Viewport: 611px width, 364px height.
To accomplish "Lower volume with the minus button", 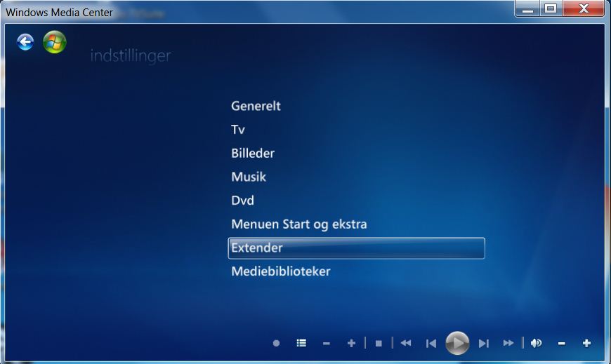I will pos(562,344).
